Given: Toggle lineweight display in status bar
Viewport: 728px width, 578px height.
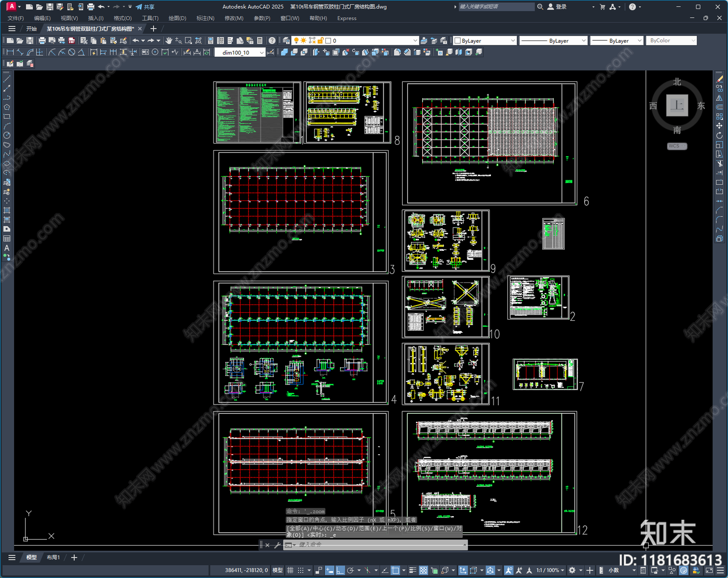Looking at the screenshot, I should tap(413, 570).
